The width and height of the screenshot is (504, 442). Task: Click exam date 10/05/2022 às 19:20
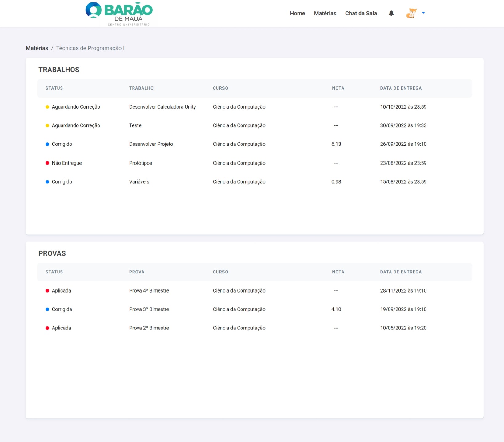click(x=403, y=328)
